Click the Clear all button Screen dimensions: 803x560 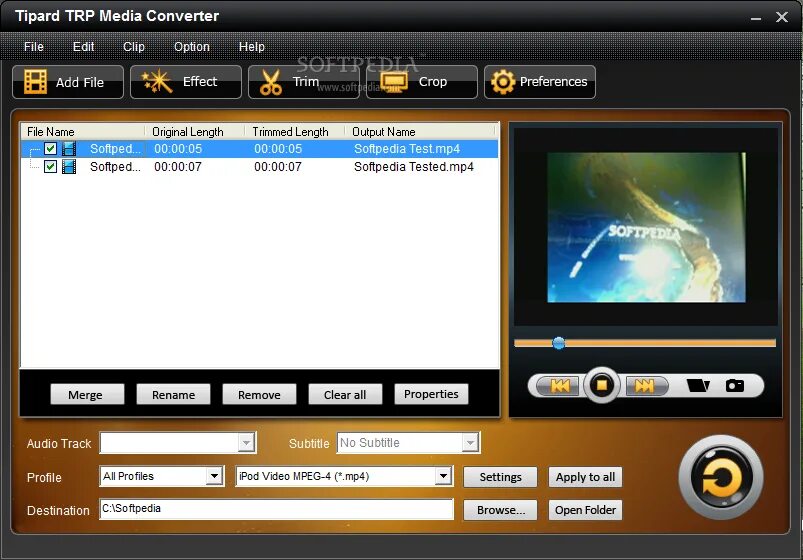pos(345,395)
